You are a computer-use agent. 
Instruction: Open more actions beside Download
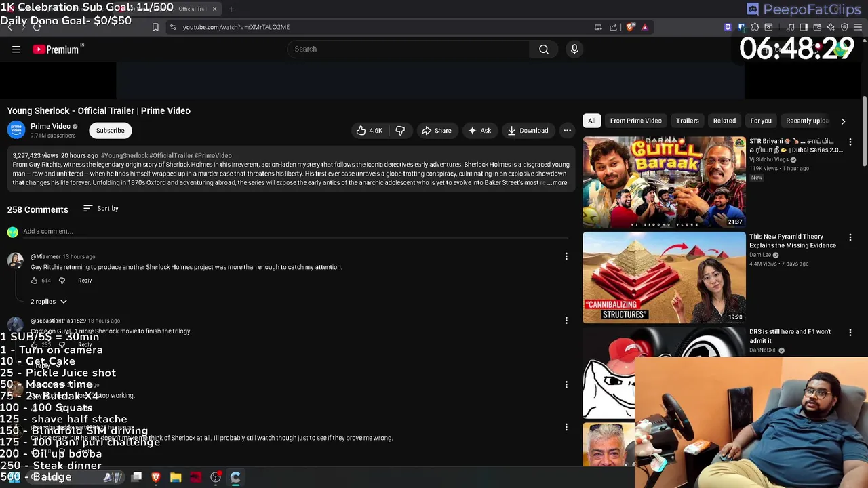(567, 130)
